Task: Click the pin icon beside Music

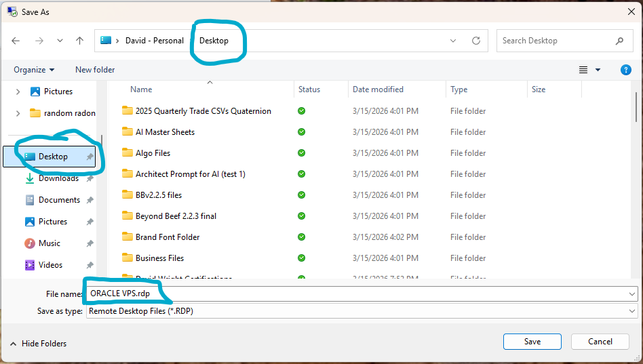Action: 90,243
